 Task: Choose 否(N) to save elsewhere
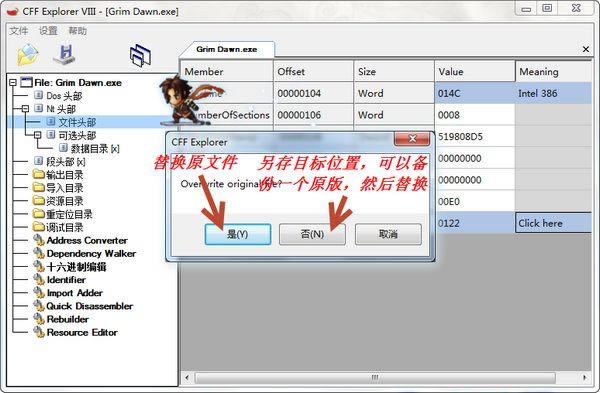point(312,234)
